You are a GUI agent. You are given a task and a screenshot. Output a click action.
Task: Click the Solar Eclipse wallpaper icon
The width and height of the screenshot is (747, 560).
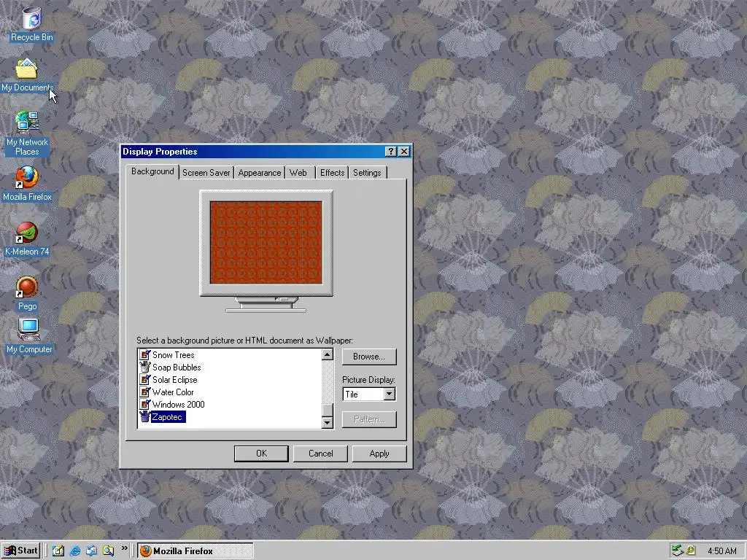tap(145, 379)
